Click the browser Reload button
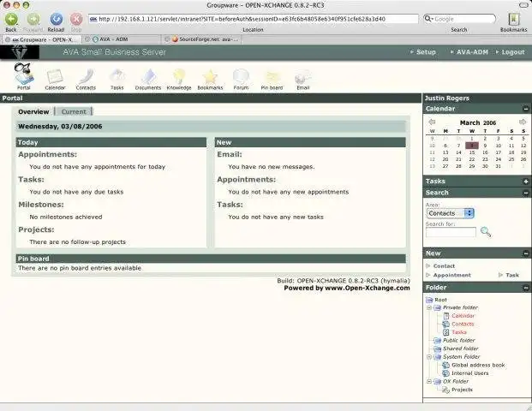Viewport: 532px width, 411px height. click(56, 20)
